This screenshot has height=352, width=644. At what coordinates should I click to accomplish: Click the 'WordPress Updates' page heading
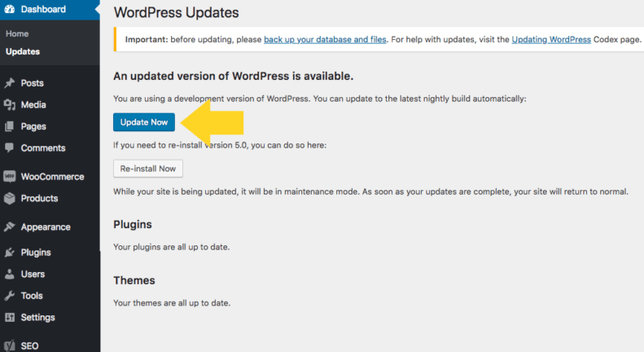pos(176,13)
